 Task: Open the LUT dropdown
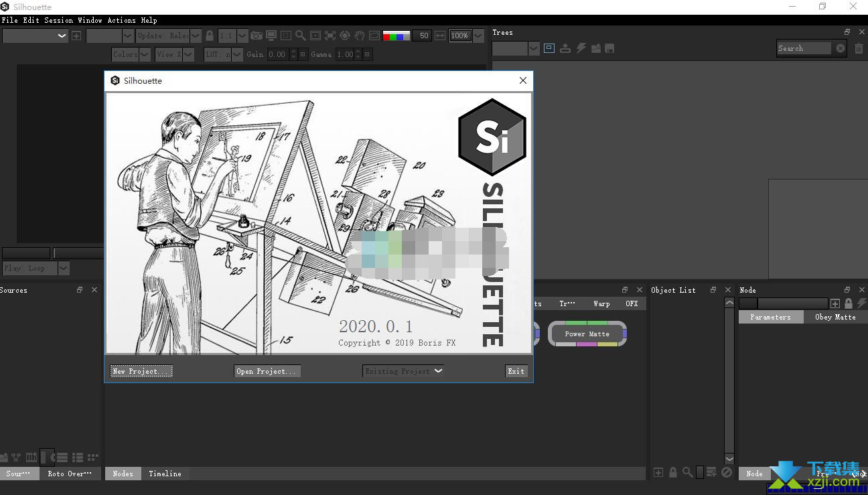(x=223, y=54)
